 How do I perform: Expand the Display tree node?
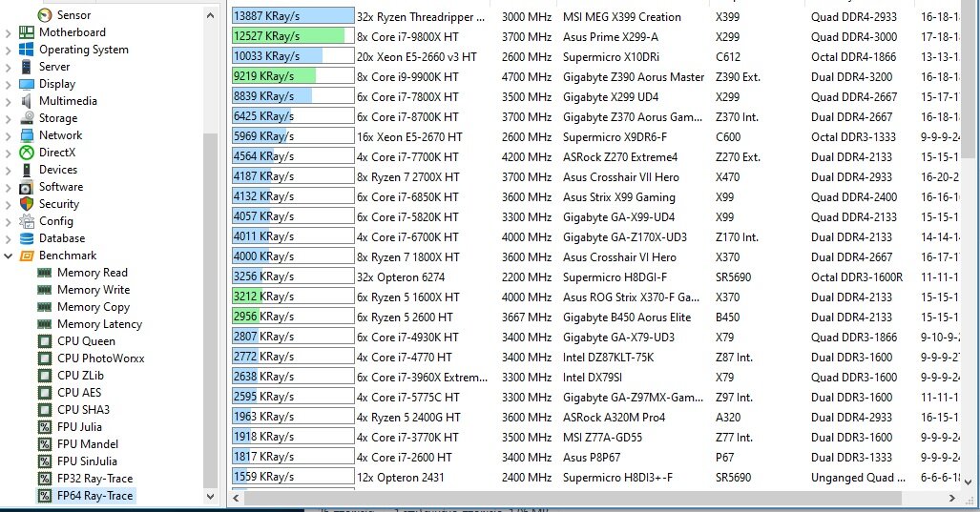click(x=9, y=84)
